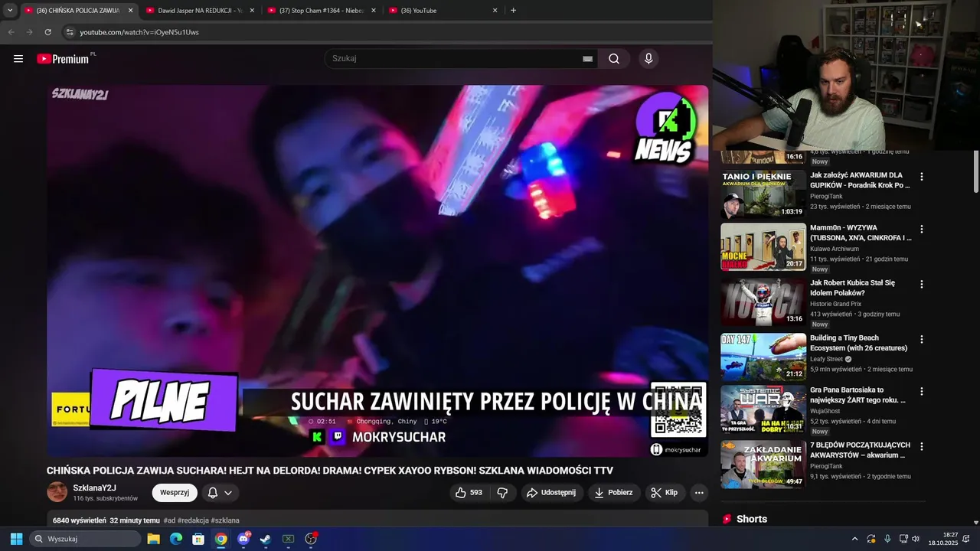Open options for 7 BŁĘDÓW akwarystów video
Viewport: 980px width, 551px height.
coord(922,446)
